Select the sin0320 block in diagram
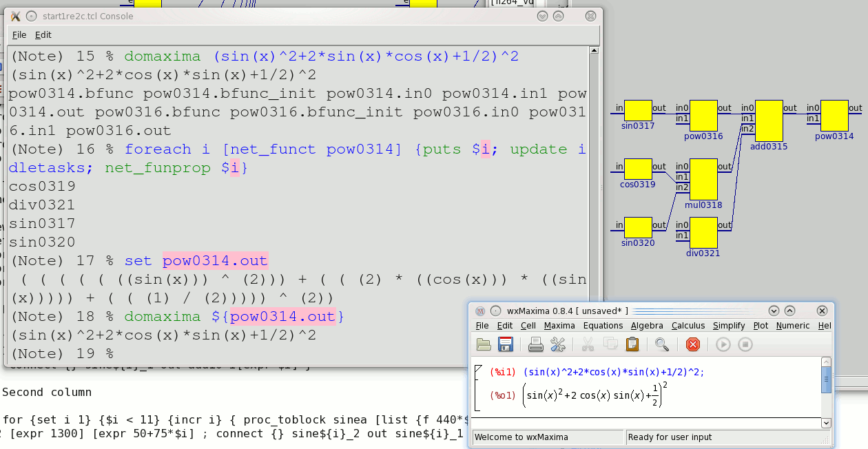This screenshot has width=868, height=449. 638,228
